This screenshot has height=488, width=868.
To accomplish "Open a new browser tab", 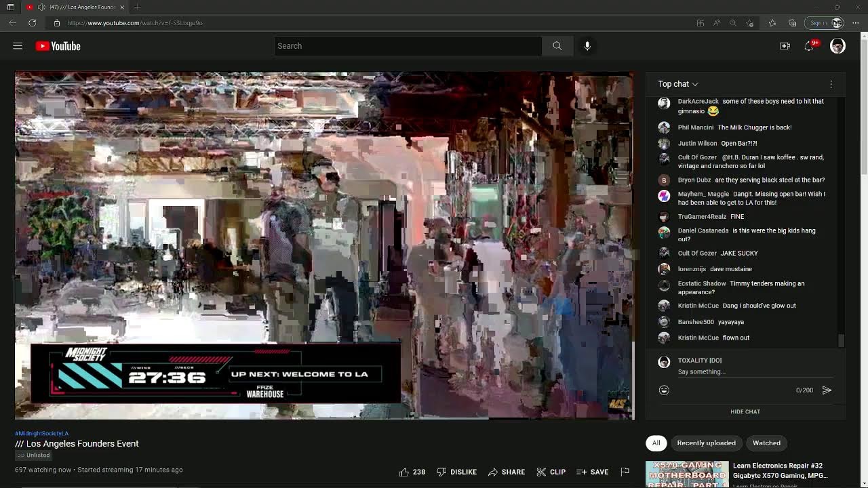I will 137,7.
